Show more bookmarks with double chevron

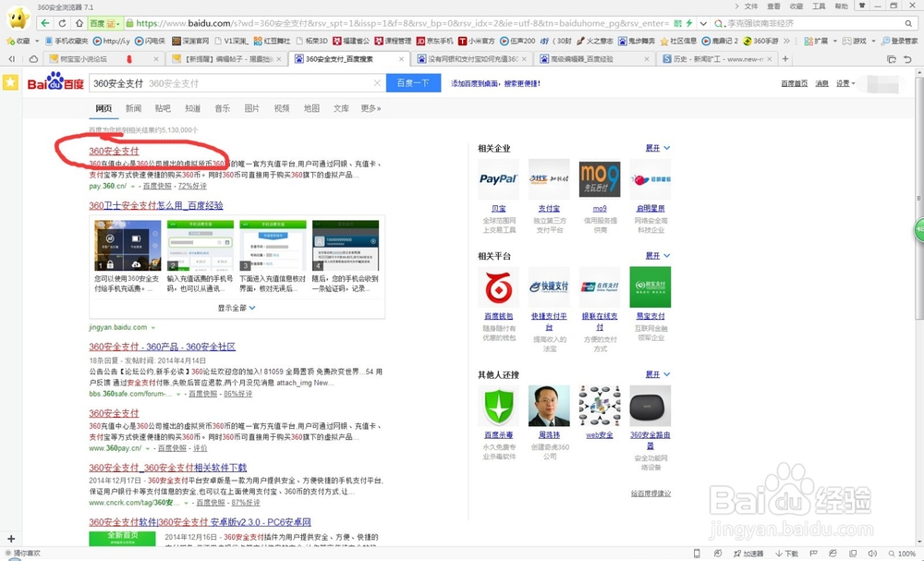pyautogui.click(x=786, y=41)
